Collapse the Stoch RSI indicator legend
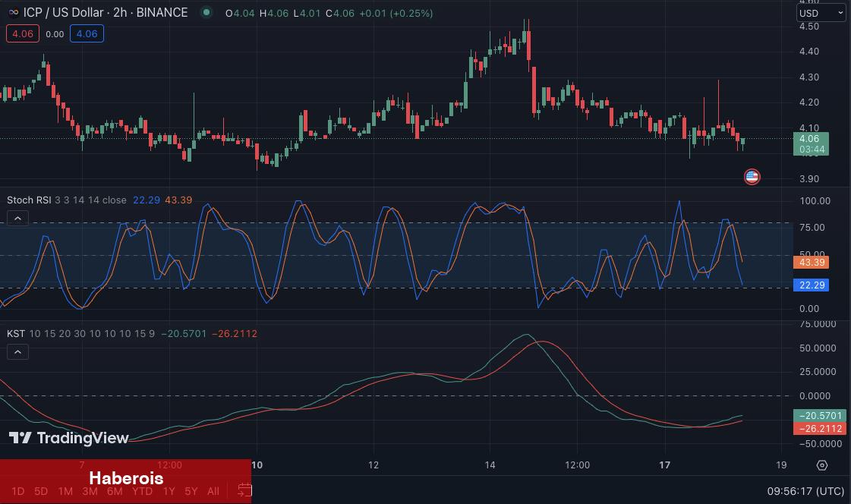The width and height of the screenshot is (851, 504). click(17, 219)
